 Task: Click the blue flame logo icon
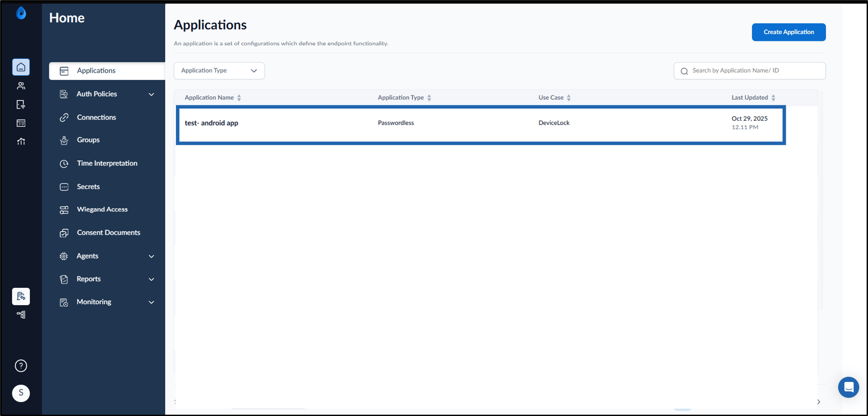tap(21, 13)
